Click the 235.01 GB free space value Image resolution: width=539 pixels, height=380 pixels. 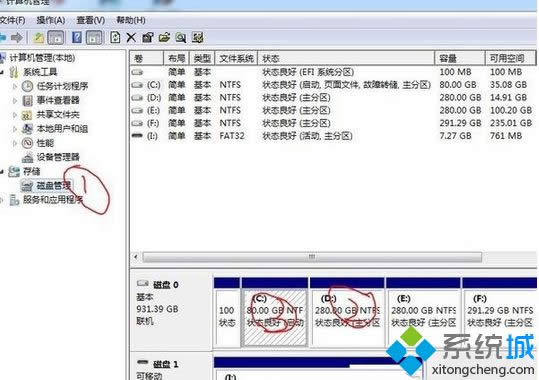(x=511, y=123)
